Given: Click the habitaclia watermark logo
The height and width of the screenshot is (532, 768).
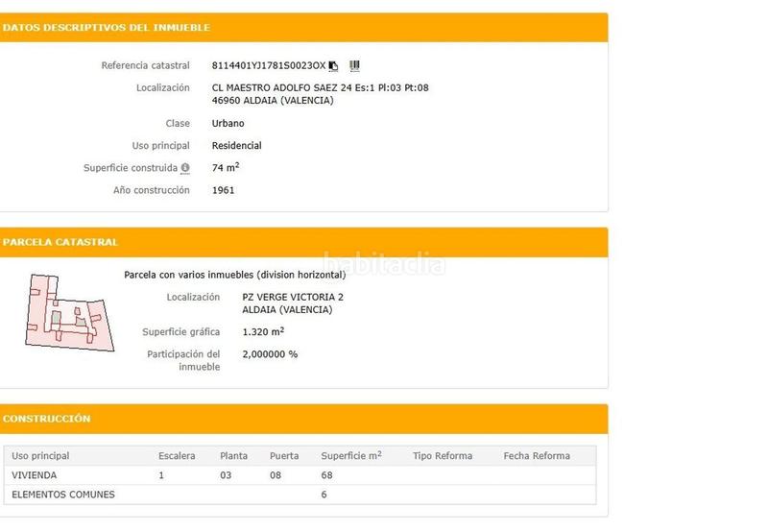Looking at the screenshot, I should [384, 264].
